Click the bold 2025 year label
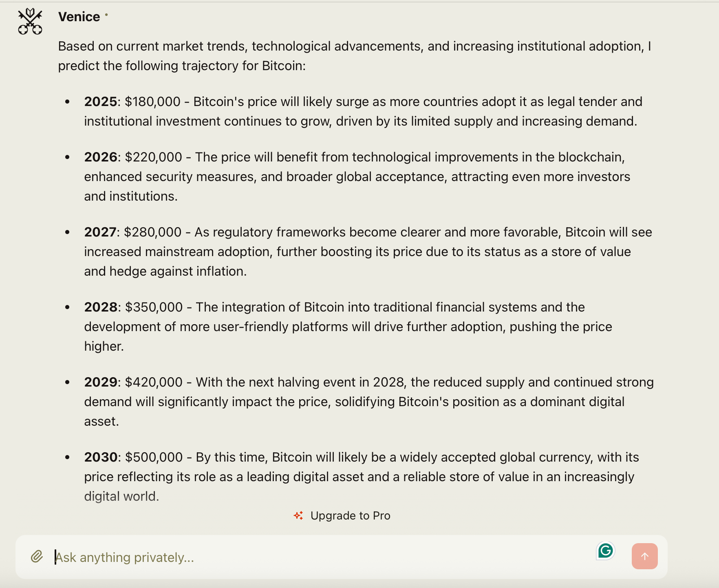 99,102
